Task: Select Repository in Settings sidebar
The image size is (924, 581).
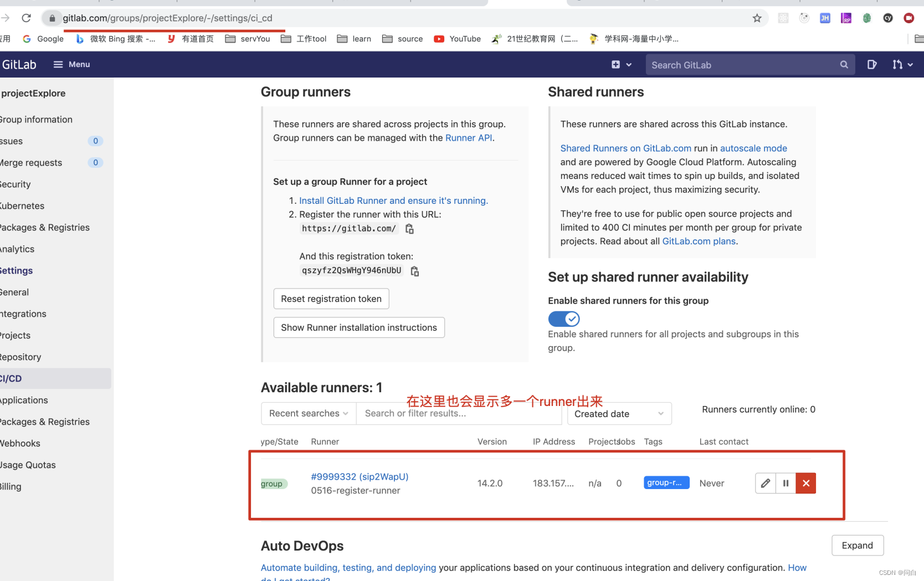Action: pos(20,357)
